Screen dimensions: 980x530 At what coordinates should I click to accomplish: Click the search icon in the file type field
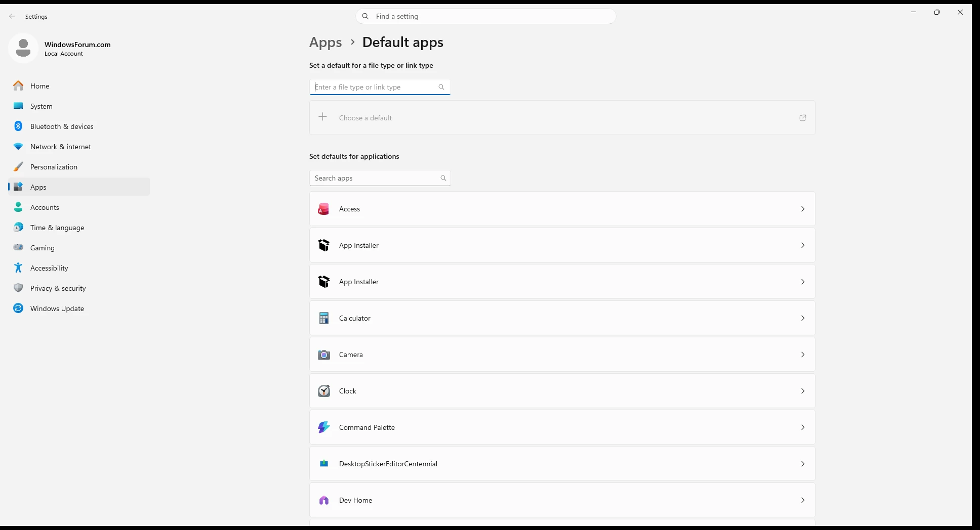(441, 87)
